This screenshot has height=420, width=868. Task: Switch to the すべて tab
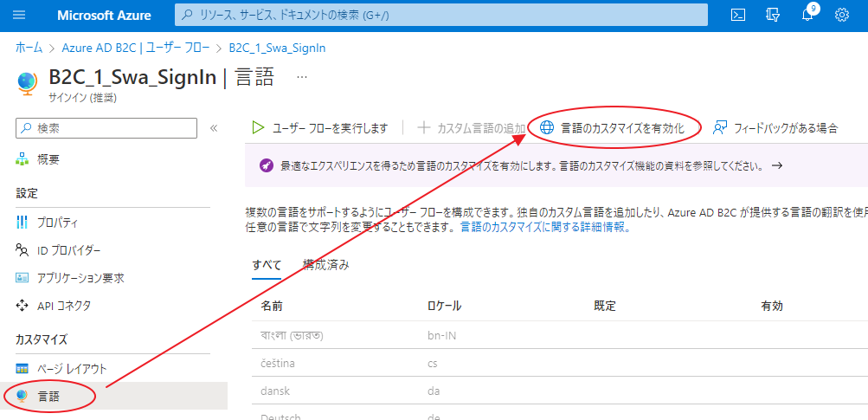click(x=267, y=264)
